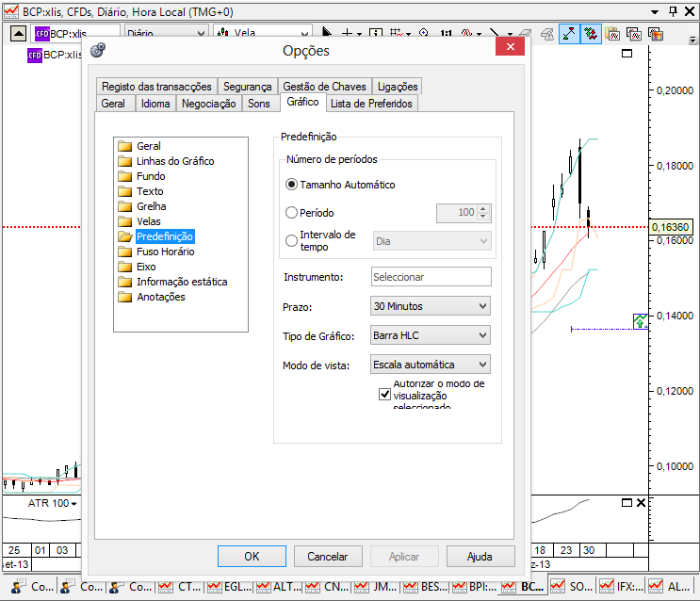Switch to the Lista de Preferidos tab

click(x=371, y=103)
